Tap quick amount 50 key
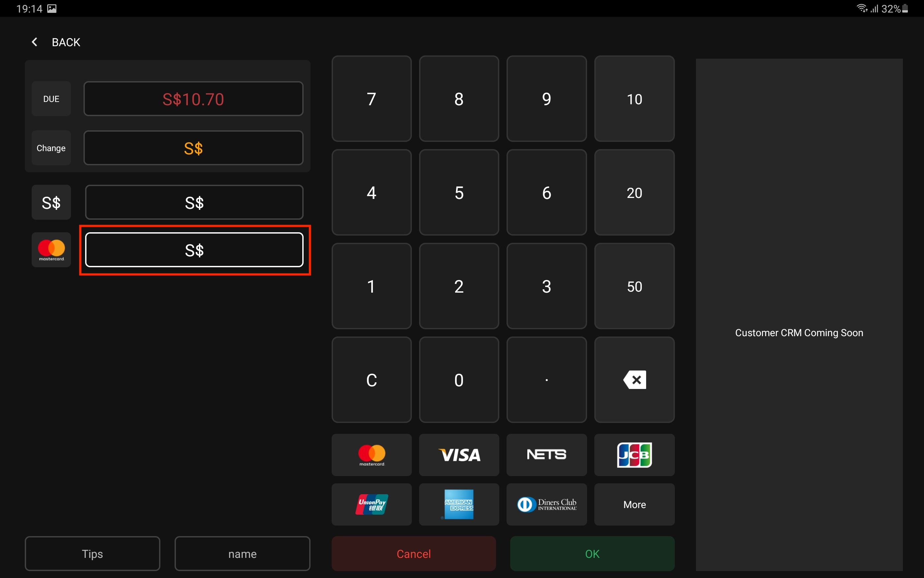924x578 pixels. [x=634, y=286]
